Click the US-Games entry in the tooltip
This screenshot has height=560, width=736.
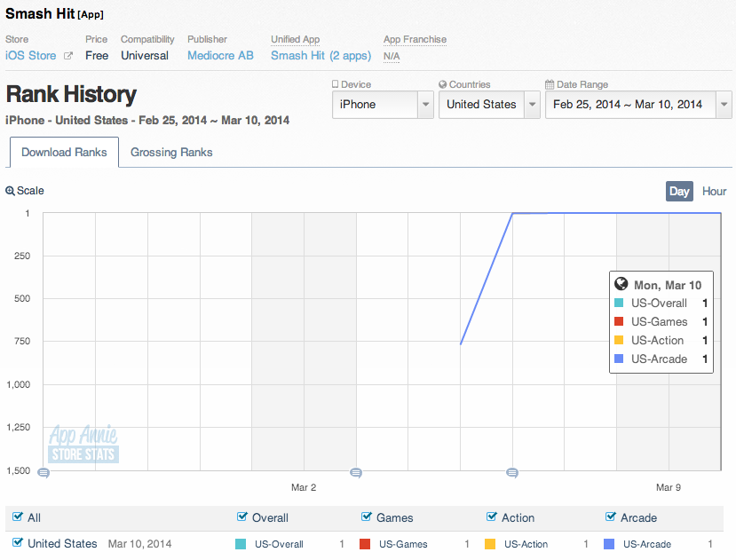(x=659, y=322)
